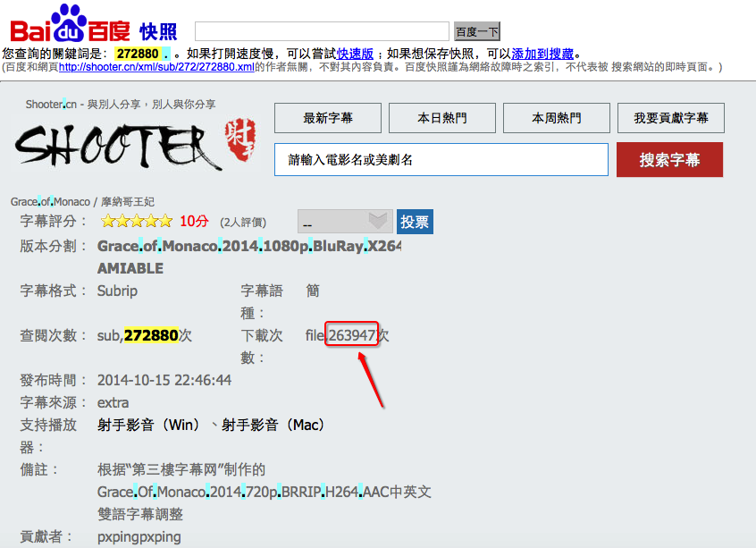The image size is (756, 548).
Task: Open the 最新字幕 tab
Action: pos(328,118)
